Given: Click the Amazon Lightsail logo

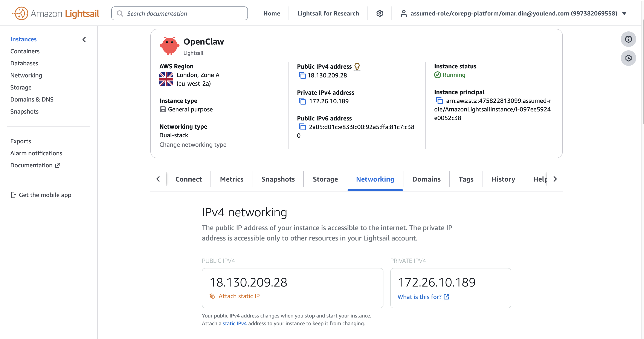Looking at the screenshot, I should [x=56, y=13].
